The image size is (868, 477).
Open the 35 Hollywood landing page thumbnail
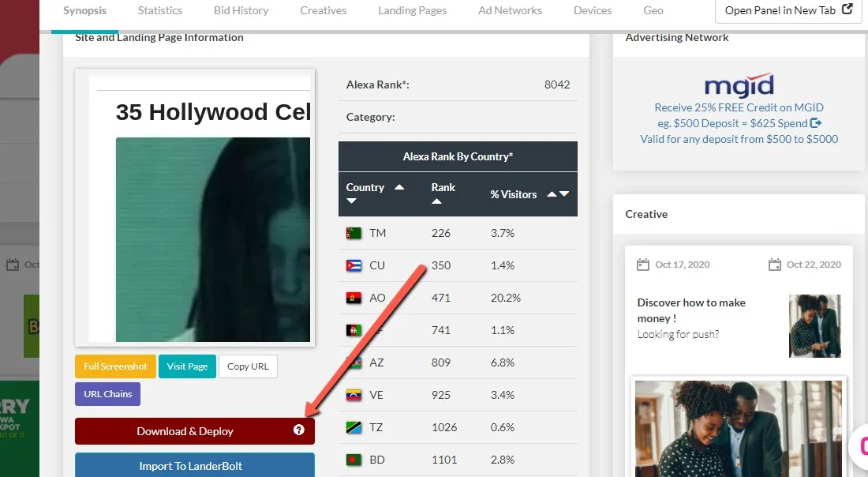(195, 208)
